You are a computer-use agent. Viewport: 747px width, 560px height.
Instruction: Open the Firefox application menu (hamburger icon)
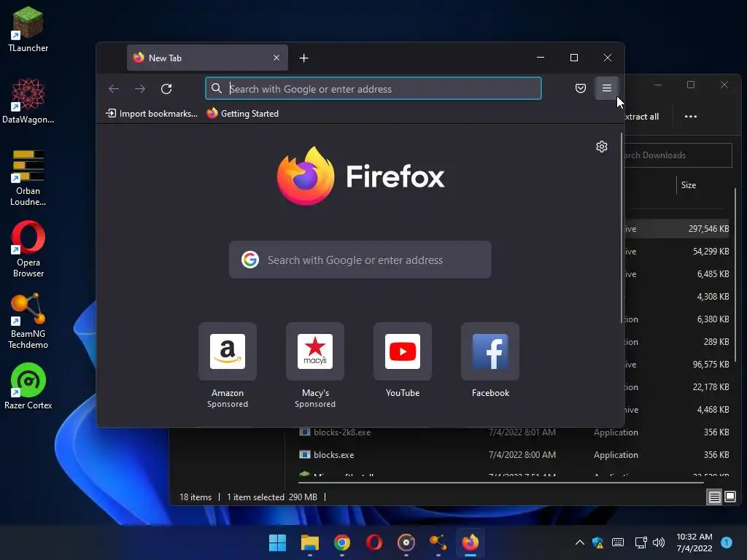point(606,88)
